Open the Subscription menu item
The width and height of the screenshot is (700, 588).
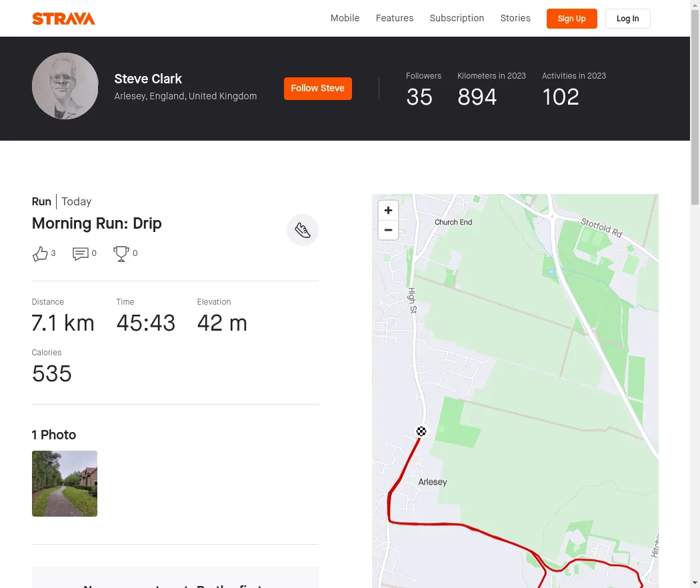[x=457, y=18]
